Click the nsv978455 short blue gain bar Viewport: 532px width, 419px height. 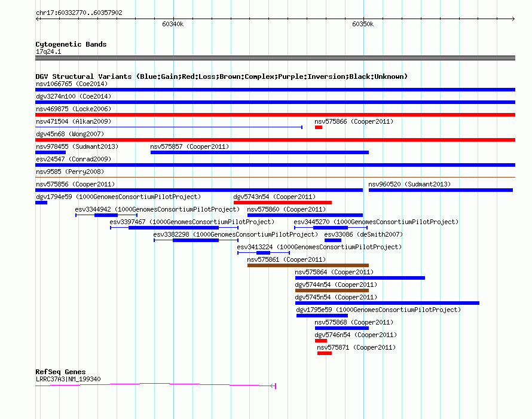(51, 152)
